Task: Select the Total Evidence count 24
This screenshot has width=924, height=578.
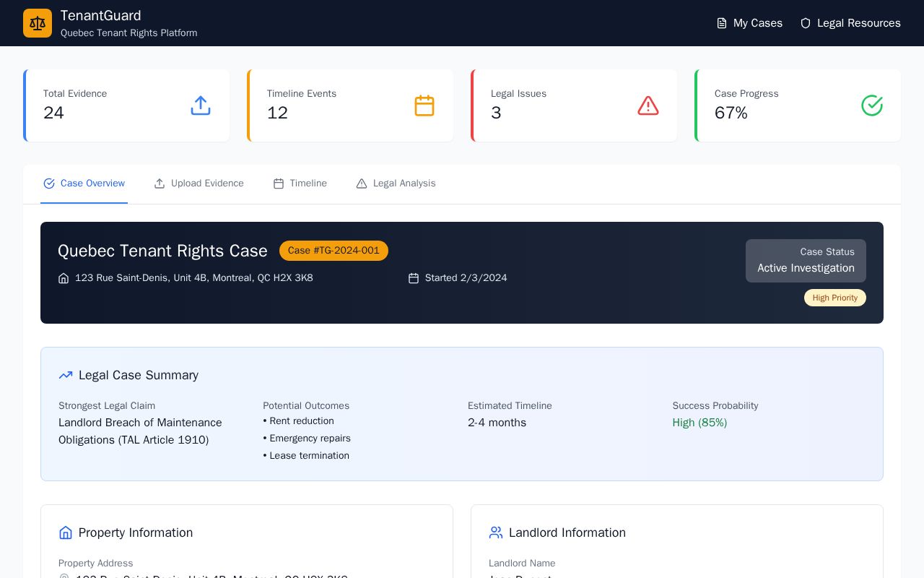Action: (53, 113)
